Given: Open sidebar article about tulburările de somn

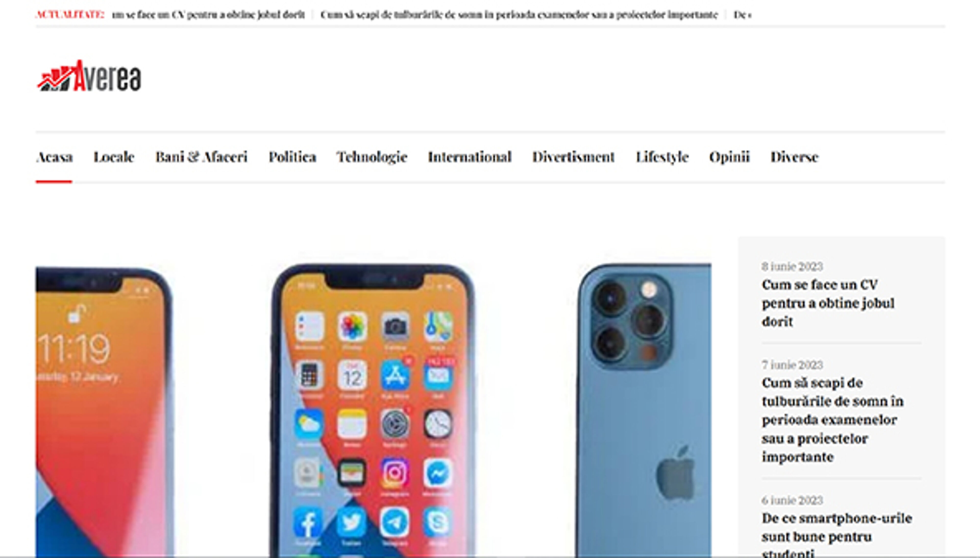Looking at the screenshot, I should point(832,420).
